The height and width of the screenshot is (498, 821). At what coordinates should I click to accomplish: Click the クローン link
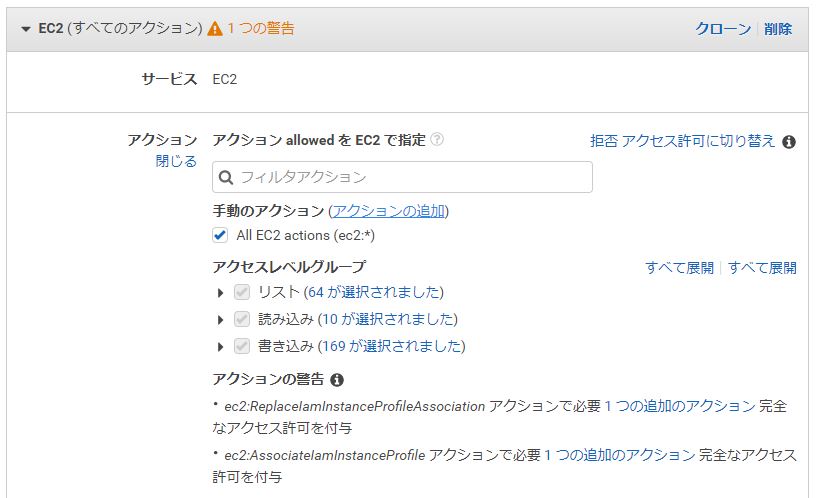pos(723,28)
